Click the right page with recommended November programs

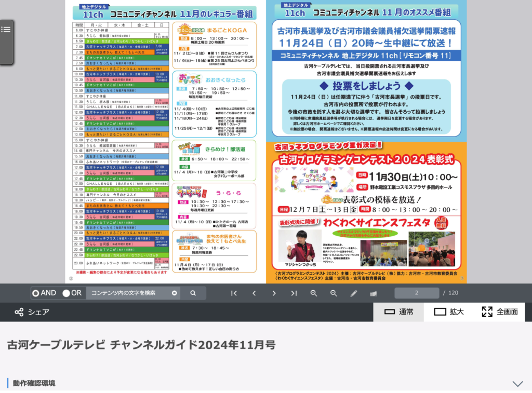tap(366, 142)
